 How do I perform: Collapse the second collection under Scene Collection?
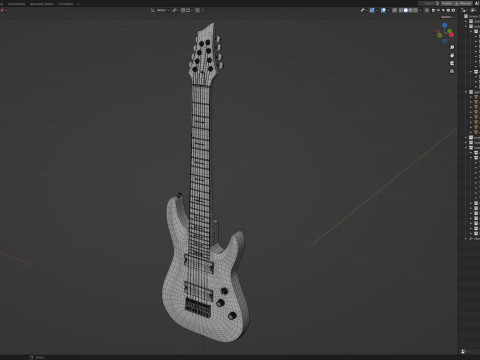(x=466, y=26)
